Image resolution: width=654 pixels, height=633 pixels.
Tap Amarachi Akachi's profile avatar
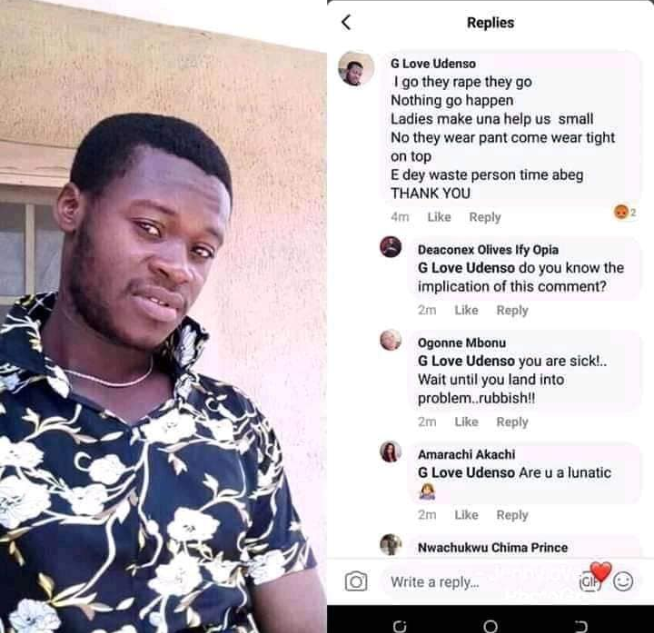click(391, 452)
